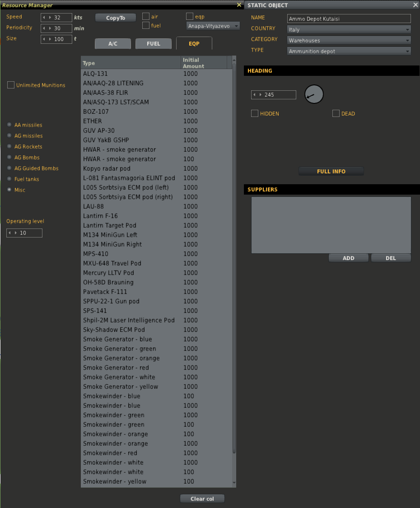
Task: Select the AN/AAQ-28 LITENING row
Action: [x=157, y=83]
